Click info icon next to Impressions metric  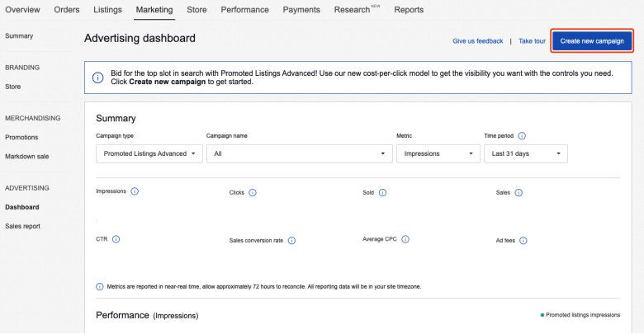click(x=135, y=191)
